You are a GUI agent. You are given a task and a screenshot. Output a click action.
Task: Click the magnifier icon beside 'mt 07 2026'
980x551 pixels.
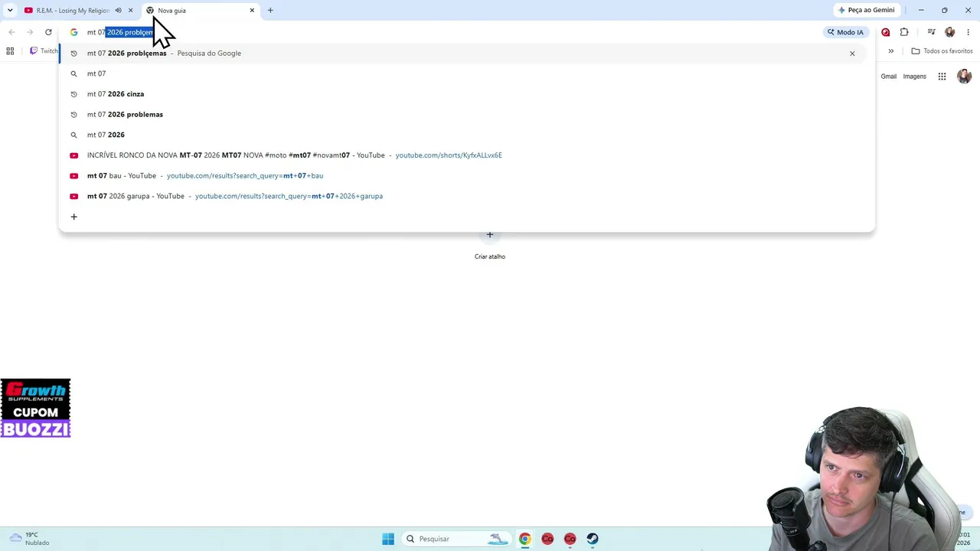click(73, 135)
